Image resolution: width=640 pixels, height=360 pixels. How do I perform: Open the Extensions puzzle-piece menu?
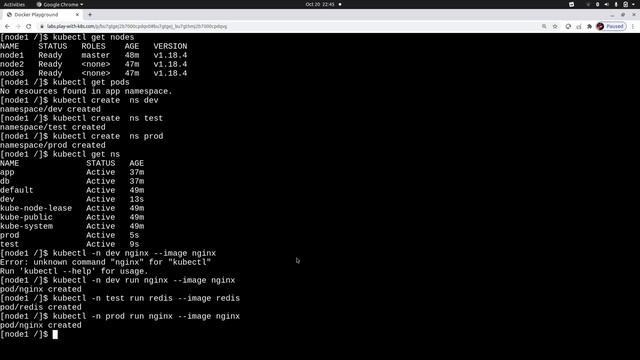(589, 27)
